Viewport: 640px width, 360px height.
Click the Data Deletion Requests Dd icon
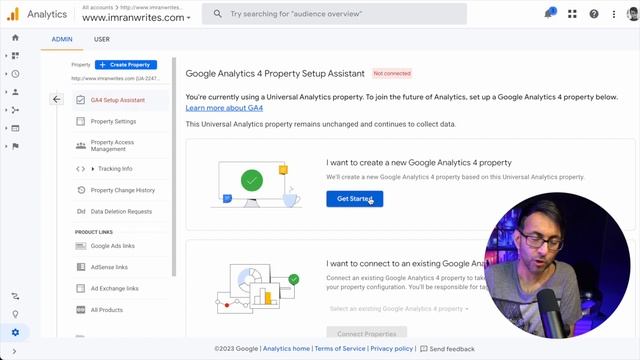pyautogui.click(x=81, y=211)
